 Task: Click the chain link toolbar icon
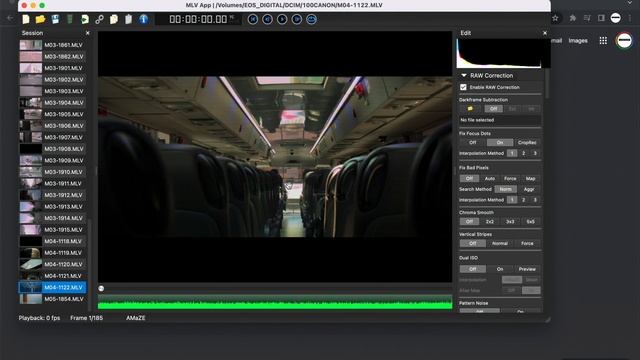tap(99, 19)
